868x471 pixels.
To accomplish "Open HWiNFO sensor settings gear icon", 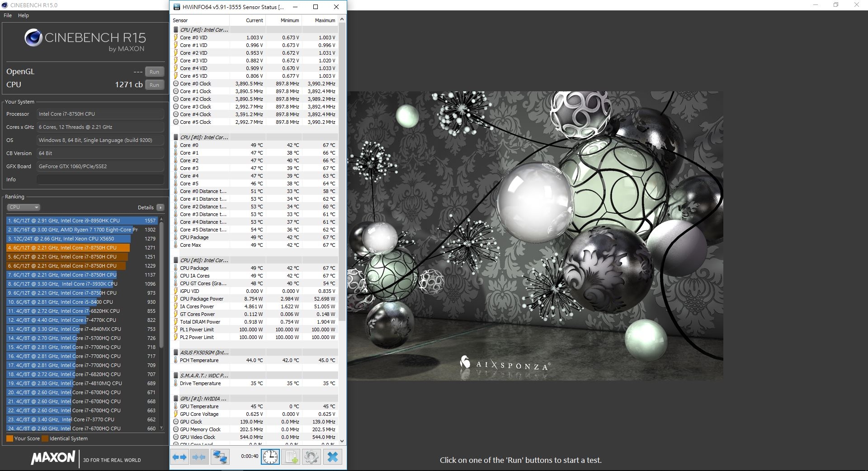I will [311, 457].
